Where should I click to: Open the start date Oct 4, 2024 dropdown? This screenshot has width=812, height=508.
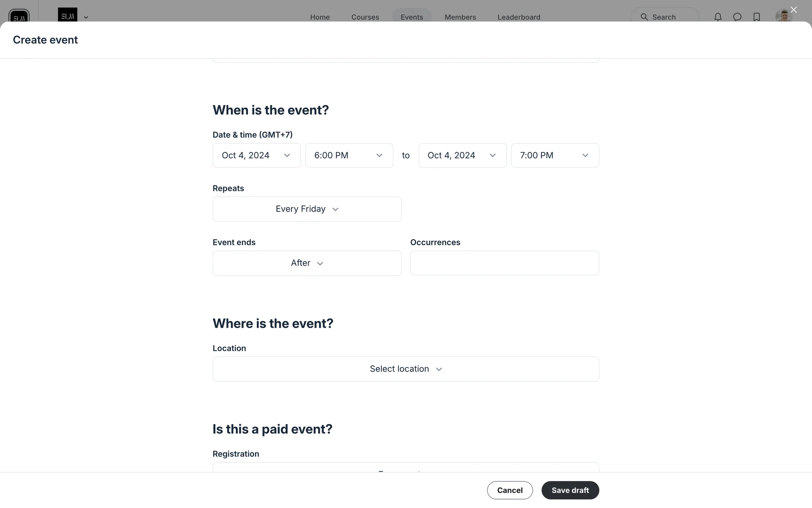tap(256, 155)
